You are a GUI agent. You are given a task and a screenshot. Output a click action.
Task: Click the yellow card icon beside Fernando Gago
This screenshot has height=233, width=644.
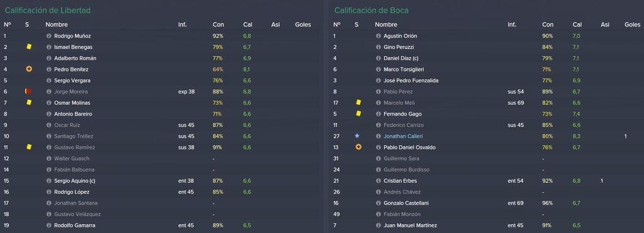pos(358,114)
